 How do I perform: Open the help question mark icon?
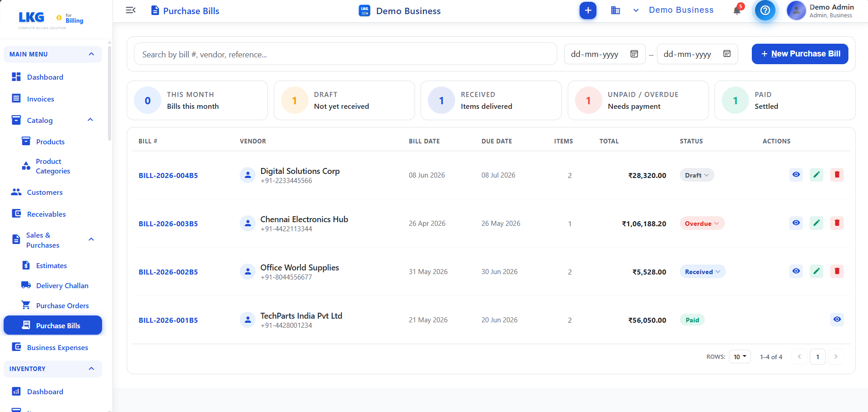pos(765,10)
